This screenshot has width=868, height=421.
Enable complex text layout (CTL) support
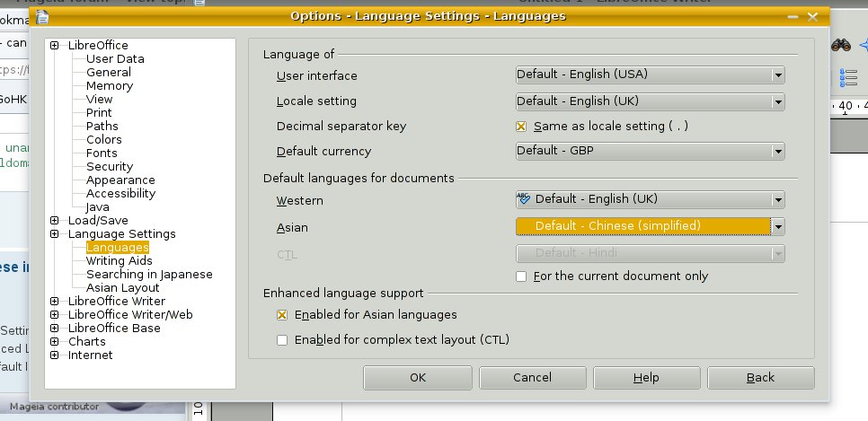point(282,340)
